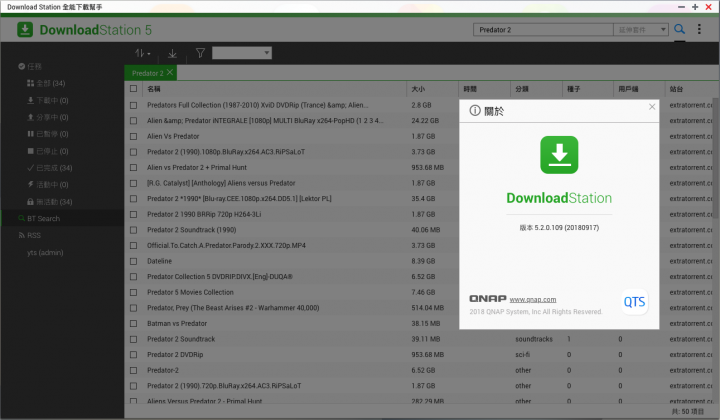Image resolution: width=720 pixels, height=420 pixels.
Task: Close the About dialog
Action: 652,106
